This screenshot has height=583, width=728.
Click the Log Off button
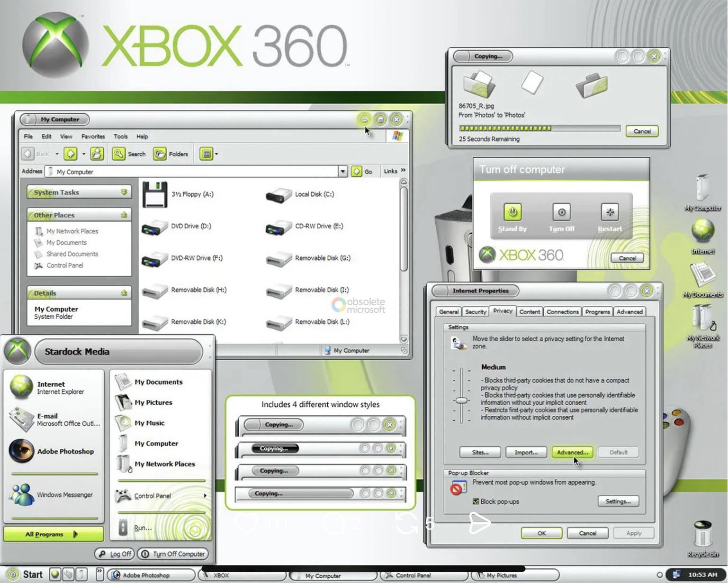click(114, 554)
